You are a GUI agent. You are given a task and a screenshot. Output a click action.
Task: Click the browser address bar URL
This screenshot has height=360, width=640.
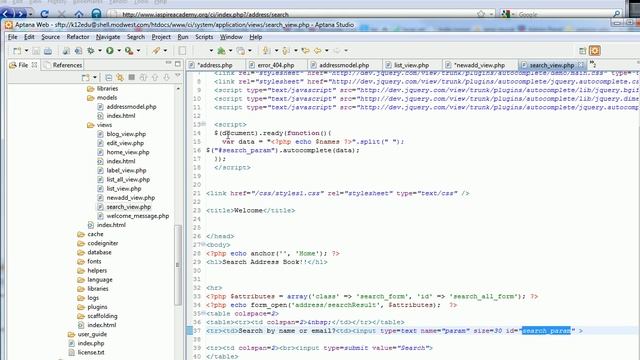tap(205, 14)
